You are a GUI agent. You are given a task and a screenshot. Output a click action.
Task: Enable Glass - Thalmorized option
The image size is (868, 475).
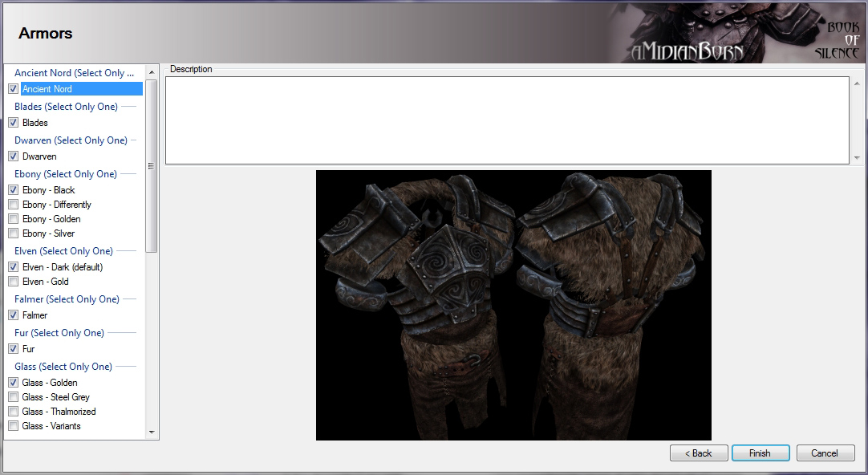coord(14,412)
